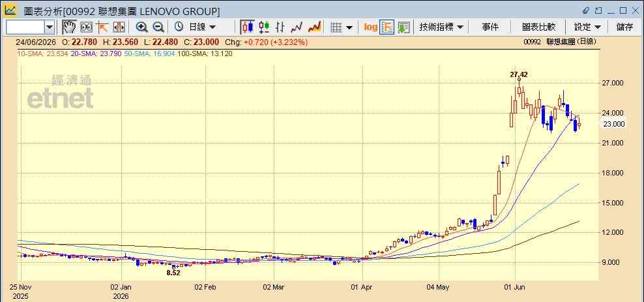Viewport: 644px width, 302px height.
Task: Zoom out of the chart
Action: coord(158,27)
